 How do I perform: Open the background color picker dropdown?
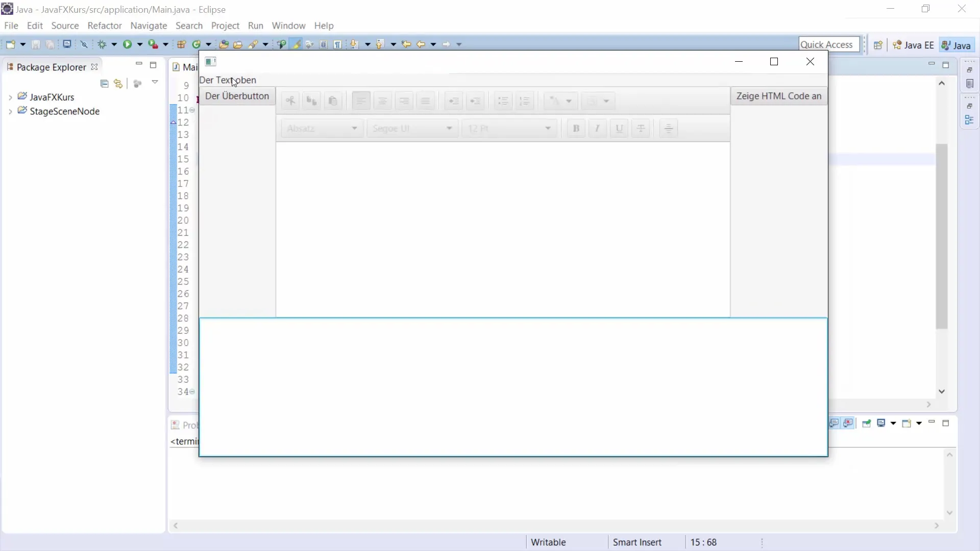coord(598,101)
